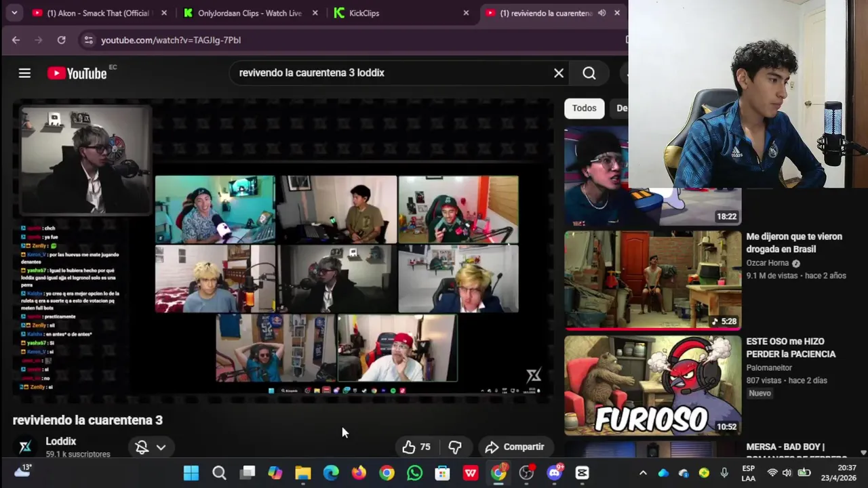
Task: Open the tab search dropdown arrow
Action: click(x=14, y=13)
